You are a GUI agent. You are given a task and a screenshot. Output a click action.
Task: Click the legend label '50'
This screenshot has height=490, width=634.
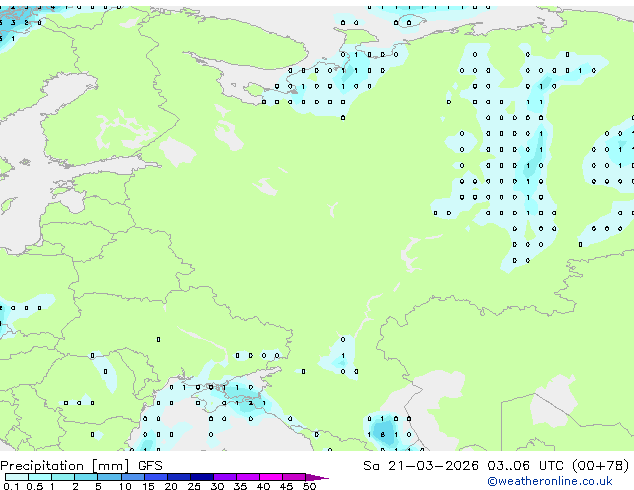tap(310, 486)
